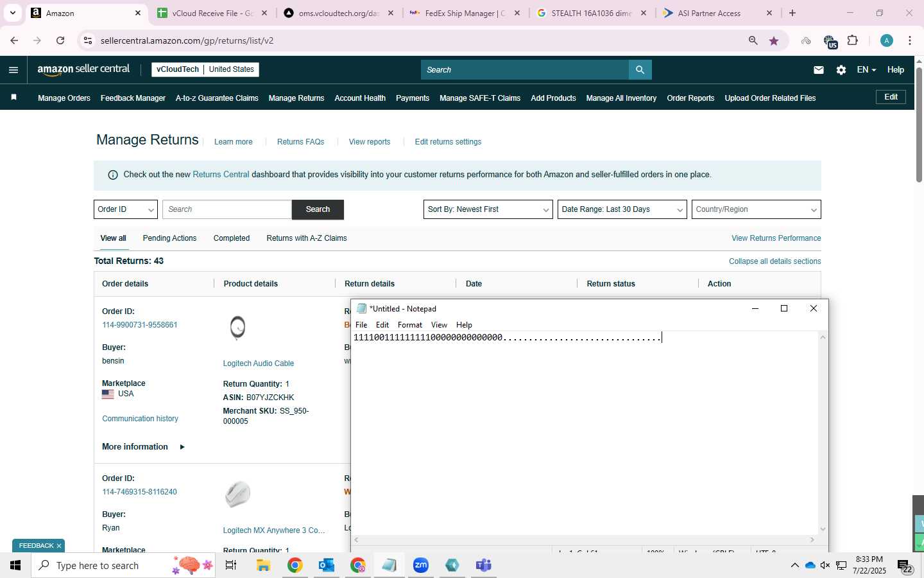
Task: Click the returns search input field
Action: click(x=227, y=209)
